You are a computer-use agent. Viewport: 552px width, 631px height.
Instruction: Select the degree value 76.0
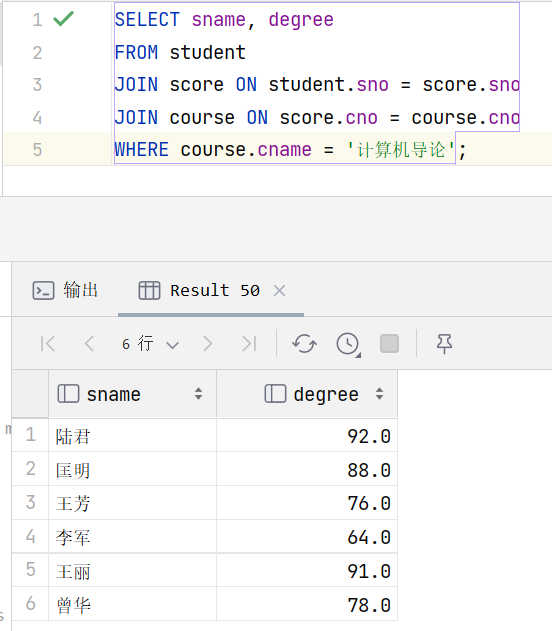pyautogui.click(x=307, y=503)
